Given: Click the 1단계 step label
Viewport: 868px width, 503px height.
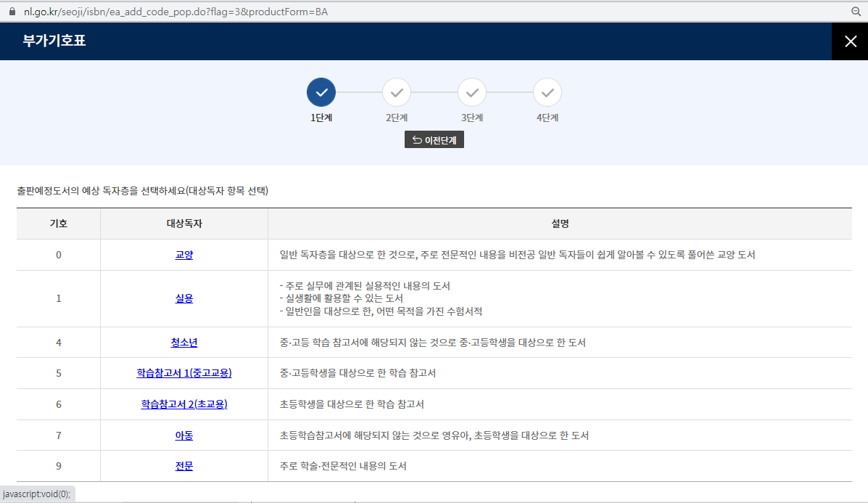Looking at the screenshot, I should pyautogui.click(x=321, y=118).
